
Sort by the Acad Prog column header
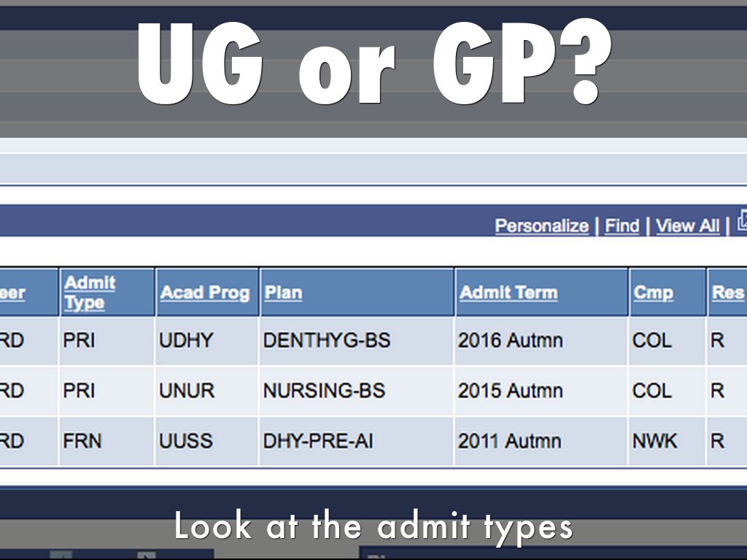tap(205, 292)
